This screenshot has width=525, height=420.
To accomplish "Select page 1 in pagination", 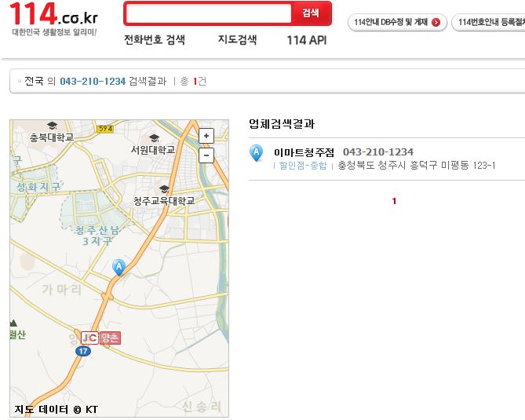I will pos(394,201).
